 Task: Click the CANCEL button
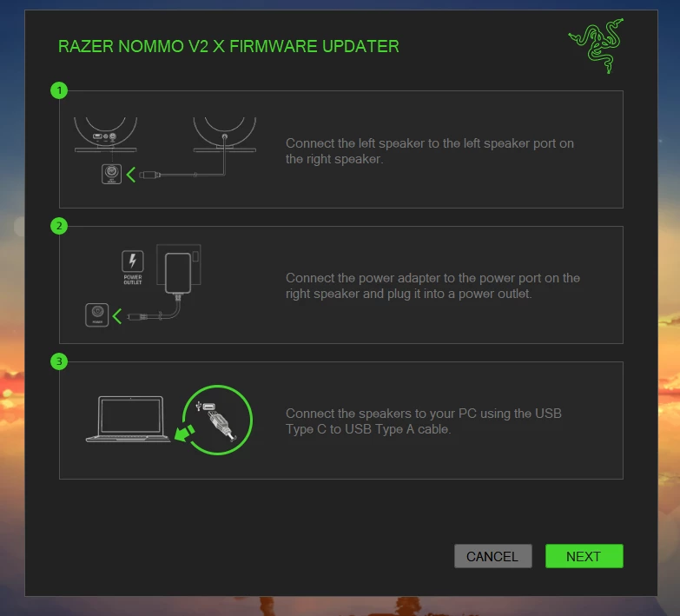pos(493,556)
